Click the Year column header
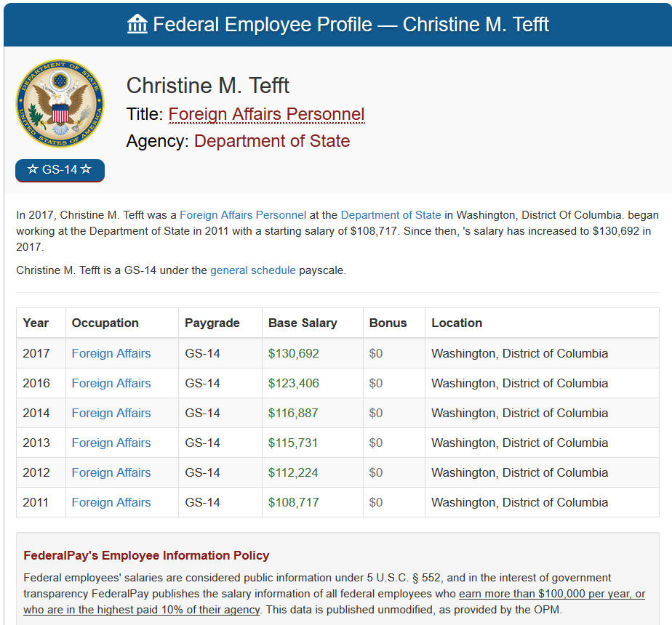This screenshot has width=672, height=625. click(x=36, y=323)
